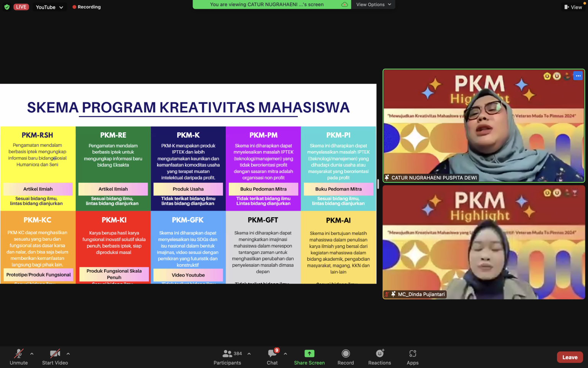Expand audio settings chevron next to Unmute
588x368 pixels.
click(x=32, y=353)
